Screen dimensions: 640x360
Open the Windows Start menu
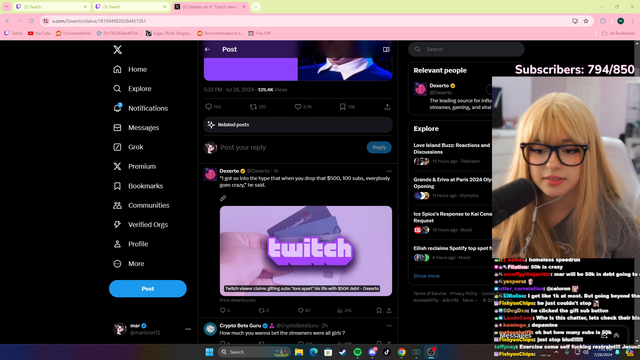click(x=209, y=352)
